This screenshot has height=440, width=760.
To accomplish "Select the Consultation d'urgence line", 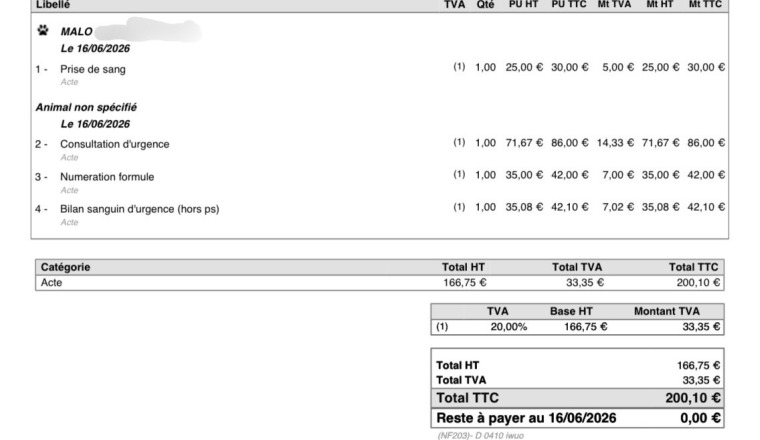I will pos(114,144).
